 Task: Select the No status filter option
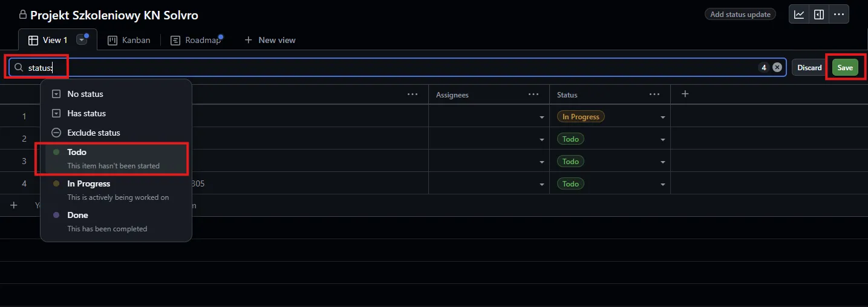[x=85, y=94]
